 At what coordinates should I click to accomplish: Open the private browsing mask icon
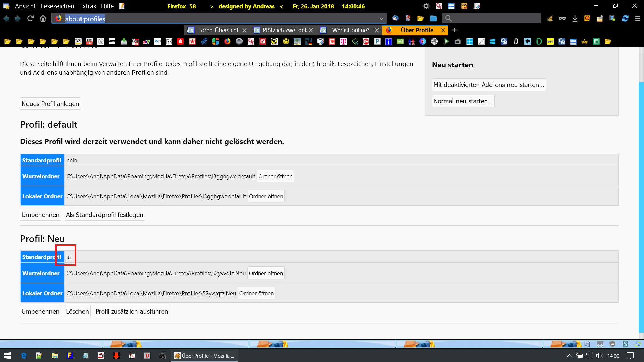click(562, 18)
